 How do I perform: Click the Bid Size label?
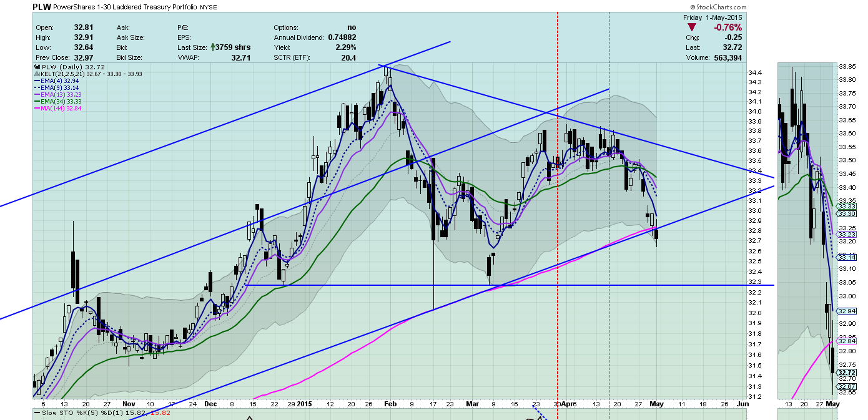click(130, 57)
